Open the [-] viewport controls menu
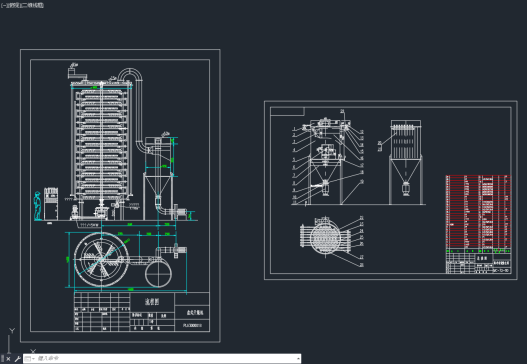Viewport: 527px width, 364px height. (x=4, y=5)
